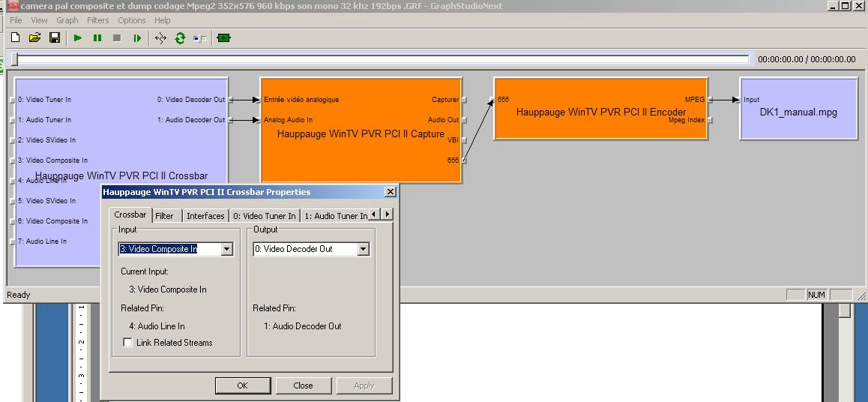Image resolution: width=868 pixels, height=402 pixels.
Task: Click the 6: Video Composite In pin
Action: coord(12,221)
